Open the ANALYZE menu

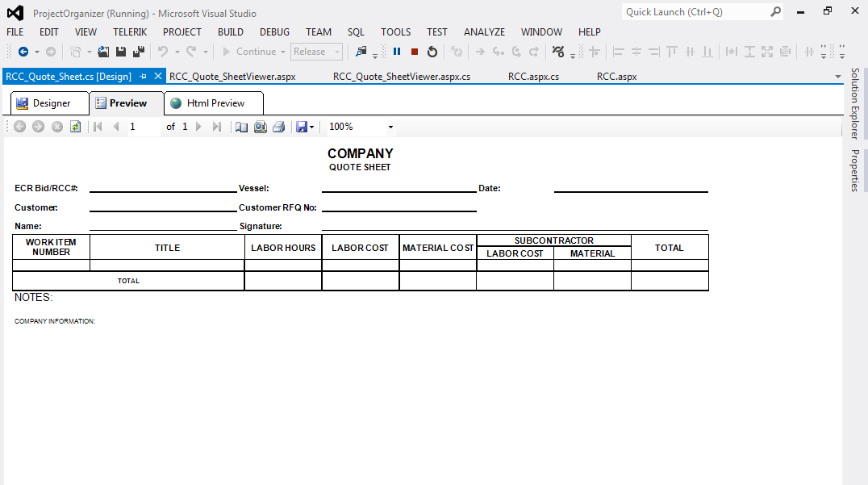tap(484, 32)
